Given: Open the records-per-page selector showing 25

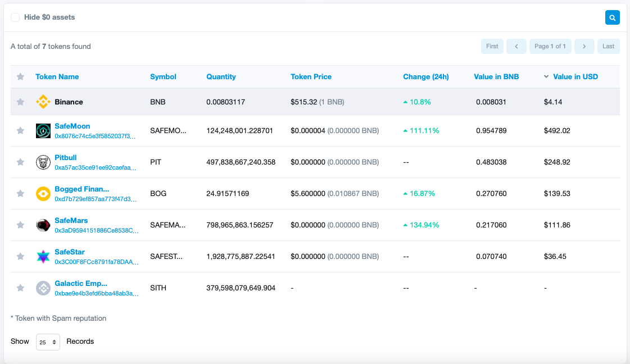Looking at the screenshot, I should click(48, 342).
